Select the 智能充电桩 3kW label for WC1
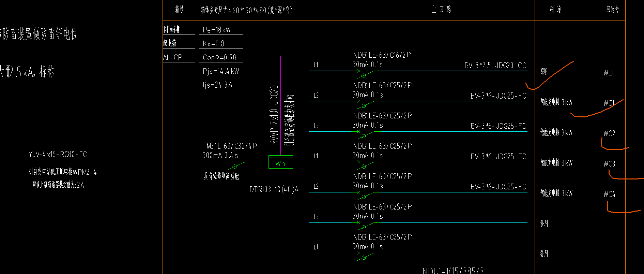The image size is (644, 274). 556,102
